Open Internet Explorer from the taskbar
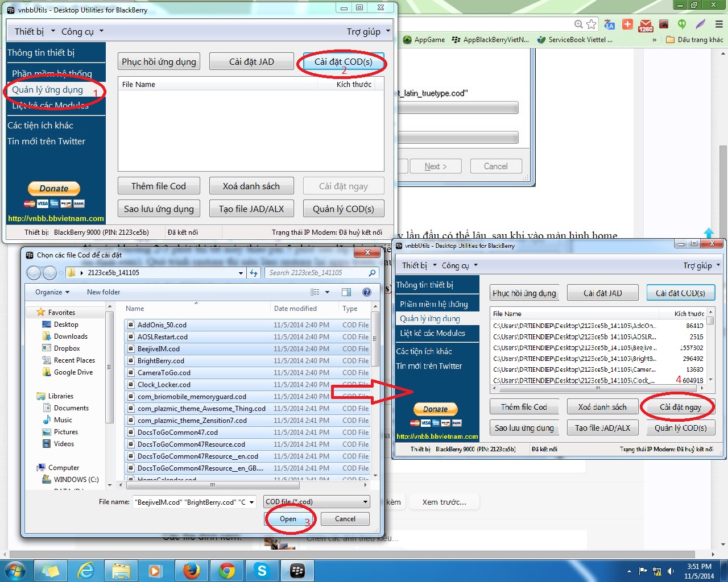The width and height of the screenshot is (728, 582). tap(86, 570)
